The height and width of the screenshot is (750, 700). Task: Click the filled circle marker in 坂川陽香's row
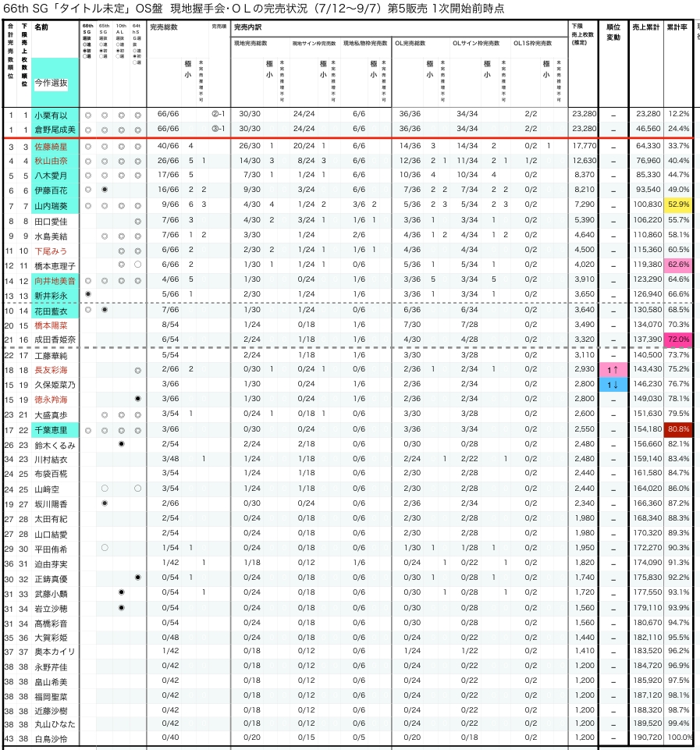click(105, 503)
